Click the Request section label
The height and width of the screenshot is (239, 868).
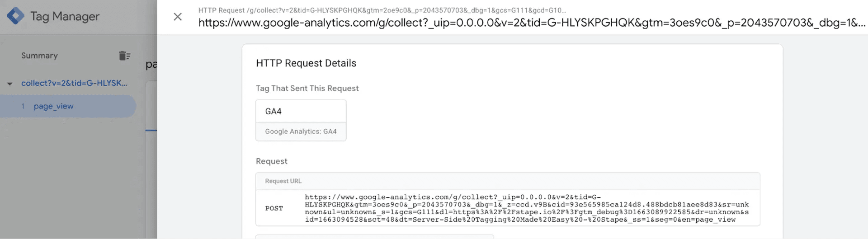[272, 161]
